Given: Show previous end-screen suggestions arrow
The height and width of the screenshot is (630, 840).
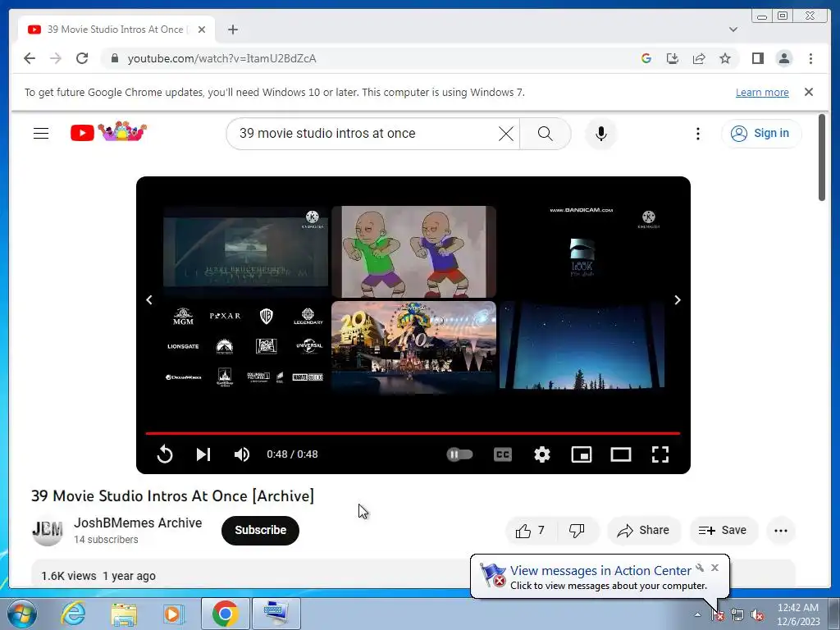Looking at the screenshot, I should [149, 300].
